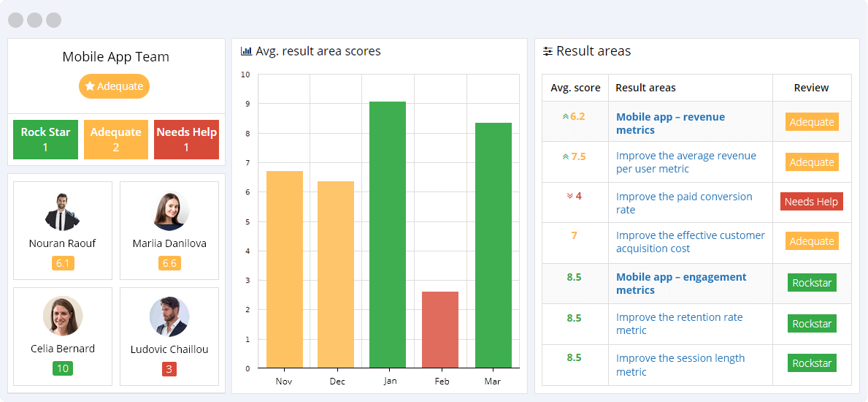This screenshot has width=868, height=402.
Task: Click the green Jan bar in chart
Action: tap(388, 235)
